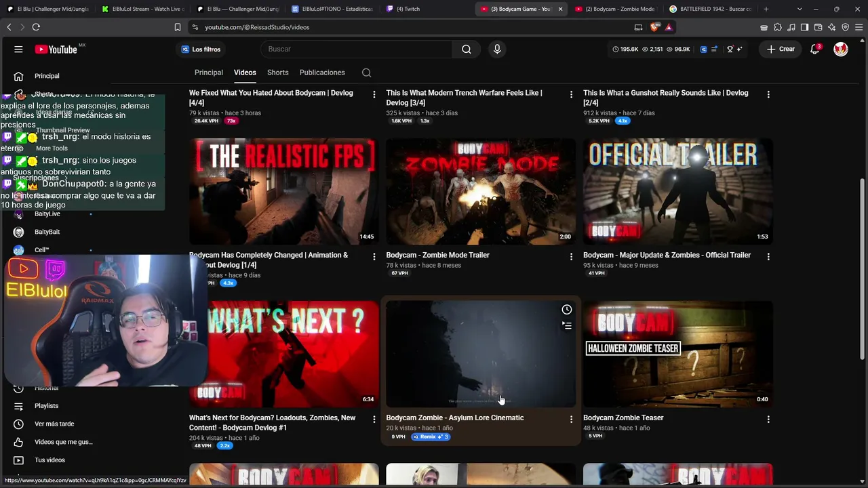868x488 pixels.
Task: Open Brave wallet icon in toolbar
Action: click(x=818, y=27)
